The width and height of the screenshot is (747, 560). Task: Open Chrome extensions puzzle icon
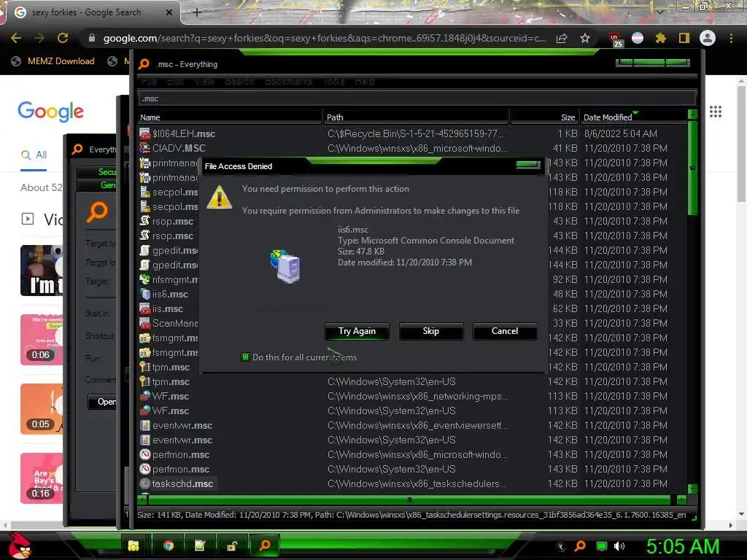pyautogui.click(x=660, y=38)
